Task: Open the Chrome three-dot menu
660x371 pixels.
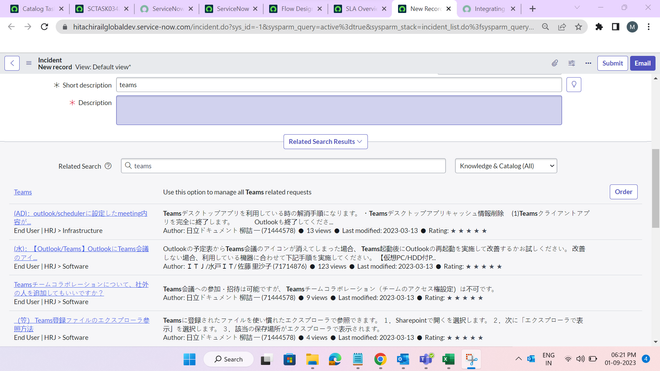Action: (649, 27)
